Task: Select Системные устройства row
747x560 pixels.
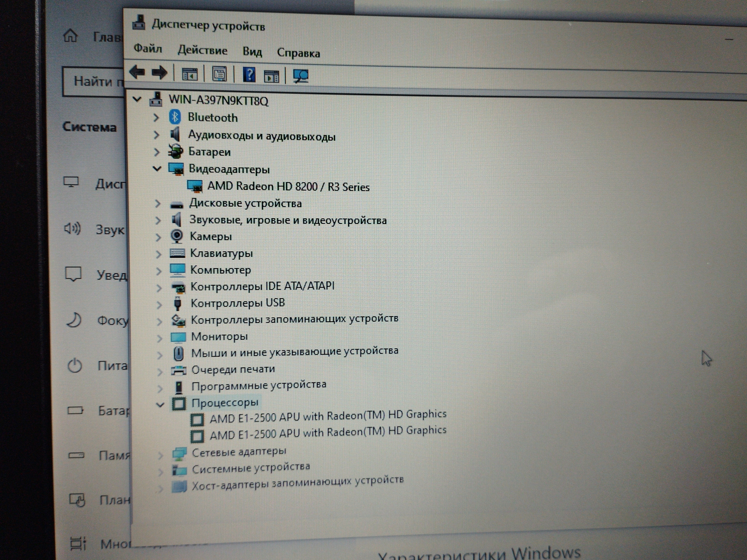Action: click(x=251, y=468)
